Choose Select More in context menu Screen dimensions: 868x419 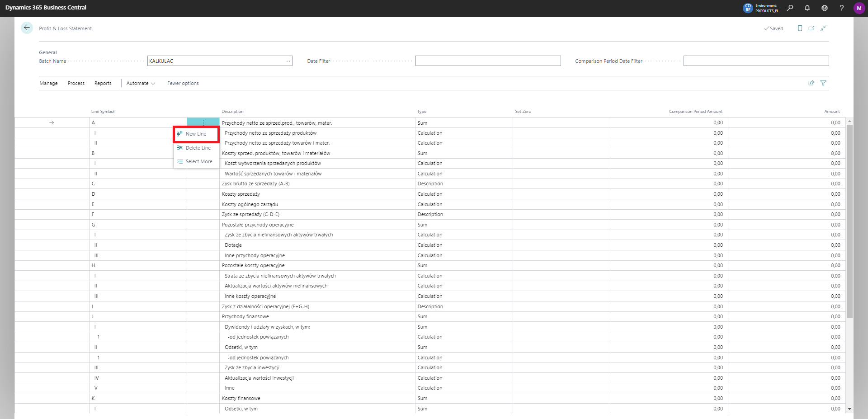coord(198,161)
